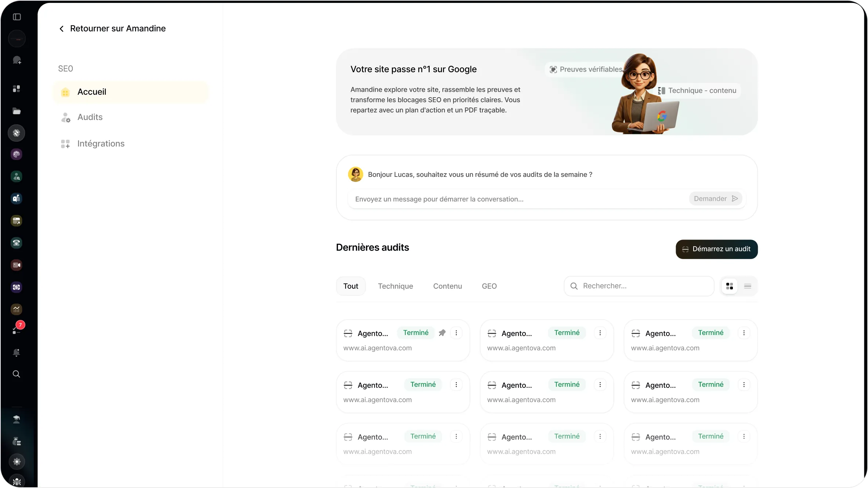Open the gear settings icon in dark sidebar

click(x=17, y=462)
